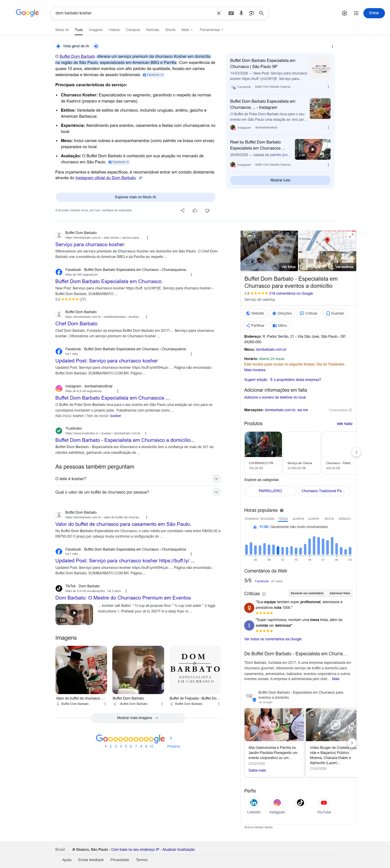Open the Ferramentas dropdown

pos(211,30)
